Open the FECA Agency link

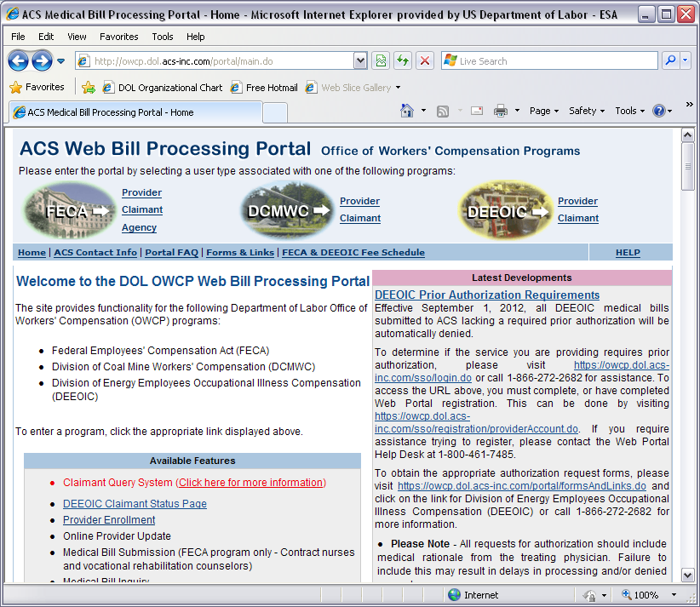tap(139, 227)
